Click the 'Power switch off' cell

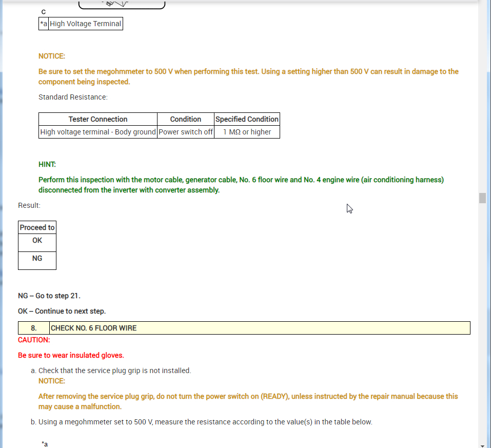[186, 132]
